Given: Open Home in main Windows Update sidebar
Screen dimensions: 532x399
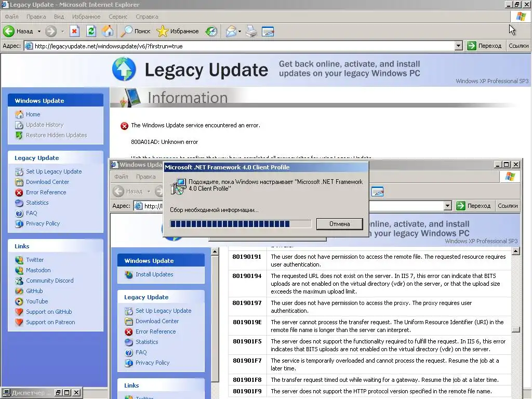Looking at the screenshot, I should pos(33,114).
